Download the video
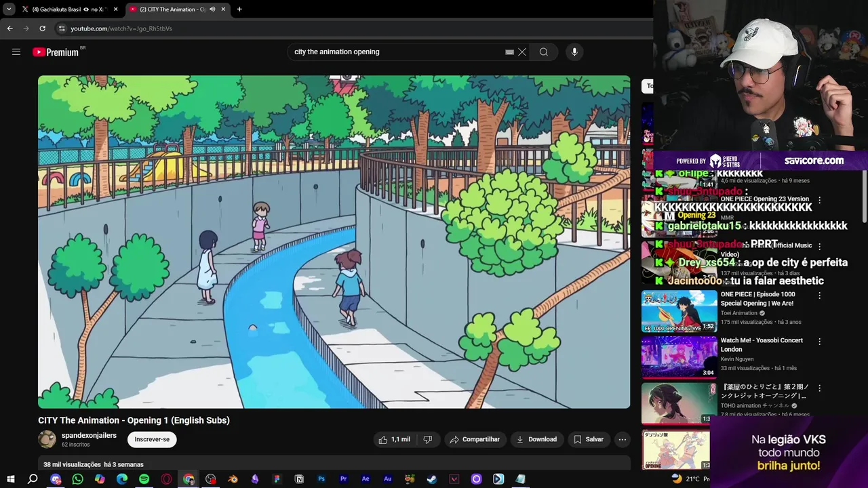 (x=536, y=439)
